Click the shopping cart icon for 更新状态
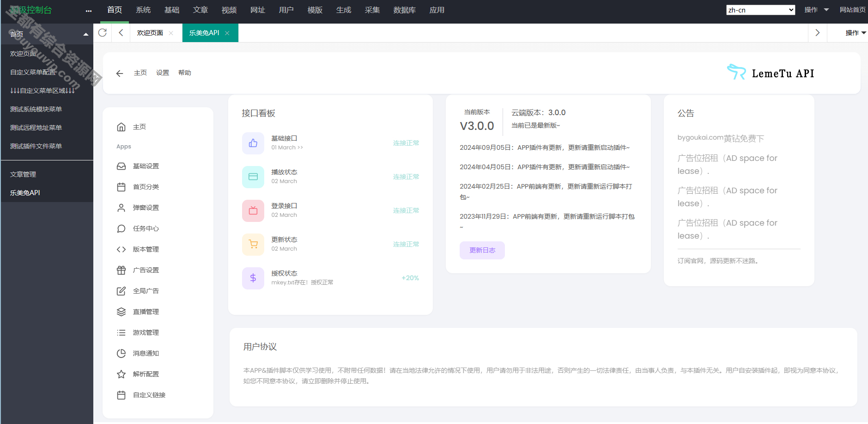The height and width of the screenshot is (424, 868). point(253,244)
